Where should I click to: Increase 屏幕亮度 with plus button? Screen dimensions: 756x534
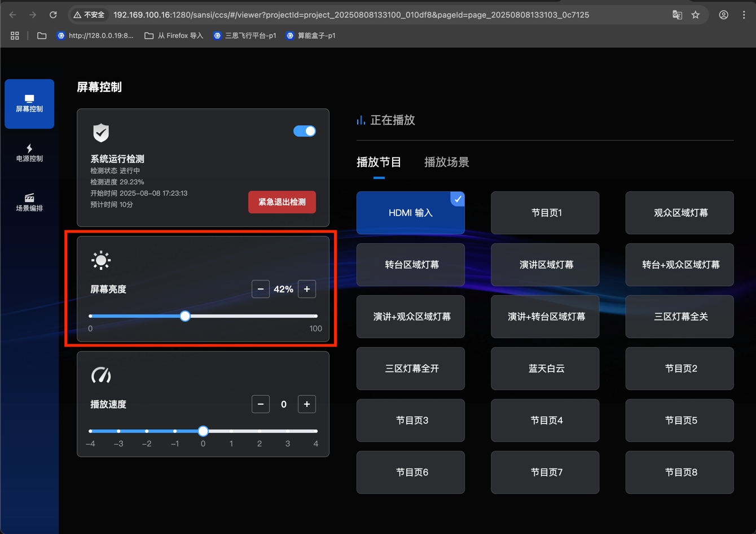click(x=307, y=289)
